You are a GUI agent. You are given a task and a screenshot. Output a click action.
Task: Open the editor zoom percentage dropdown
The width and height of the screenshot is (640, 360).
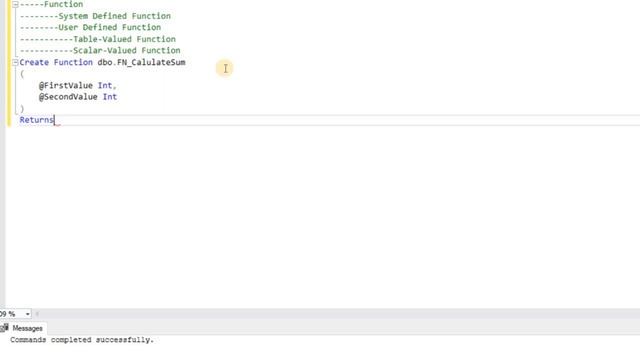pos(27,314)
